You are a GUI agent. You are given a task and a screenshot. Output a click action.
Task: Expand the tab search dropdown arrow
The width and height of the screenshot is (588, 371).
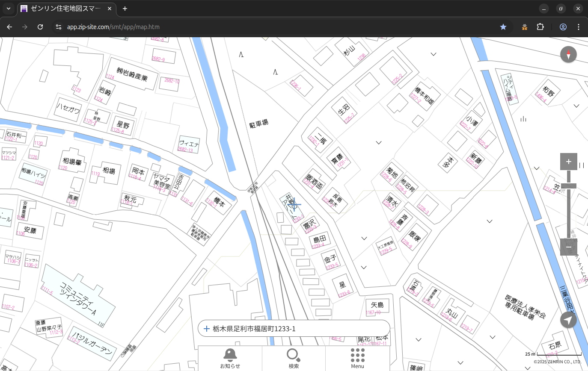(x=9, y=9)
